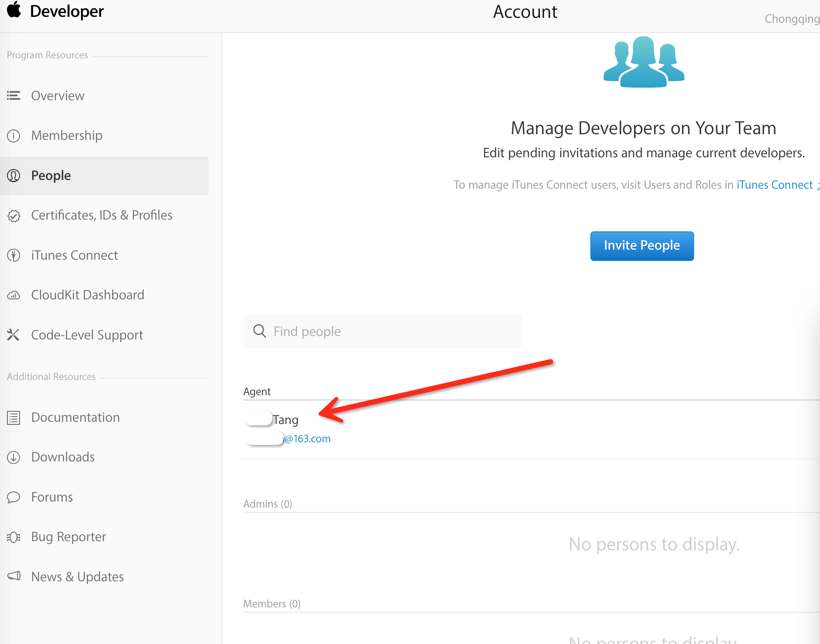
Task: Open News & Updates link
Action: click(x=78, y=577)
